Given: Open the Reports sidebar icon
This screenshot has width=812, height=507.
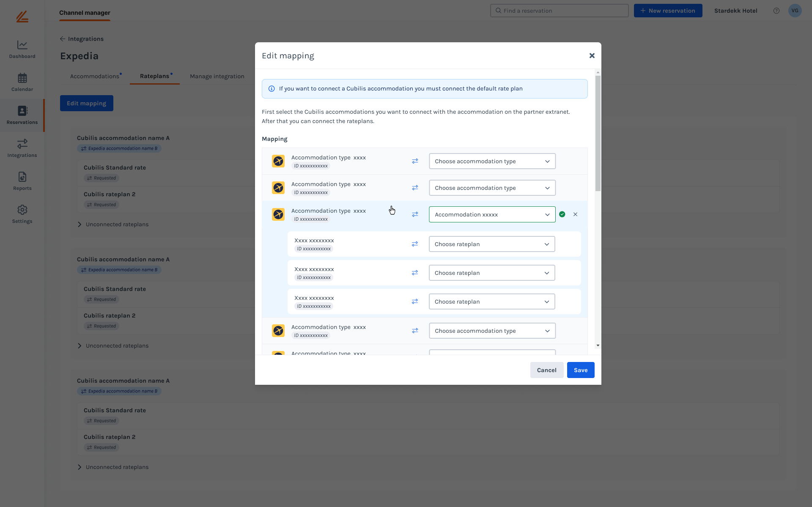Looking at the screenshot, I should click(x=22, y=181).
